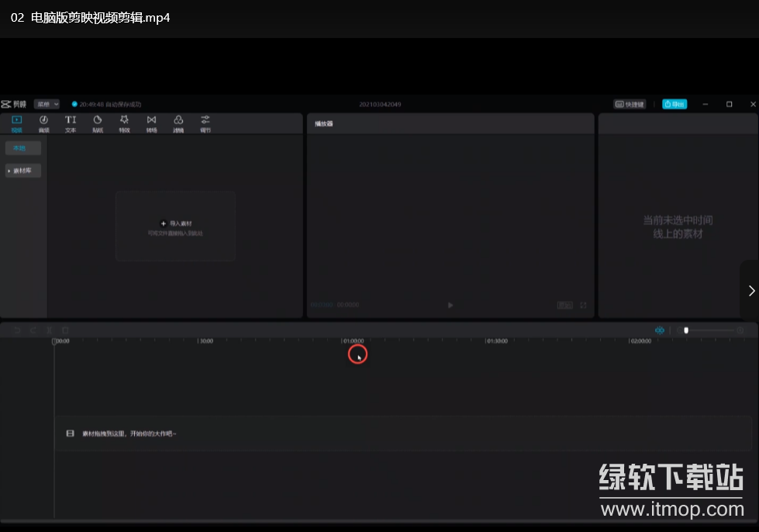This screenshot has width=759, height=532.
Task: Toggle the blue timeline snapping icon
Action: tap(659, 330)
